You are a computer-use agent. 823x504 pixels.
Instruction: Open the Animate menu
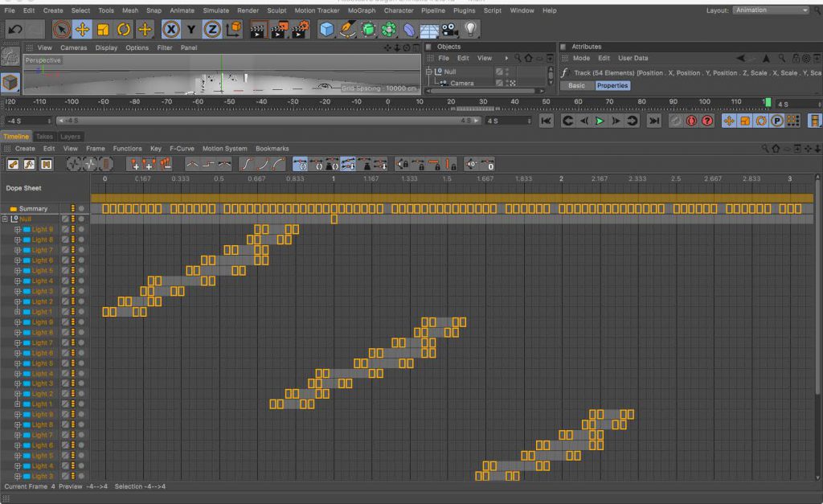tap(182, 10)
